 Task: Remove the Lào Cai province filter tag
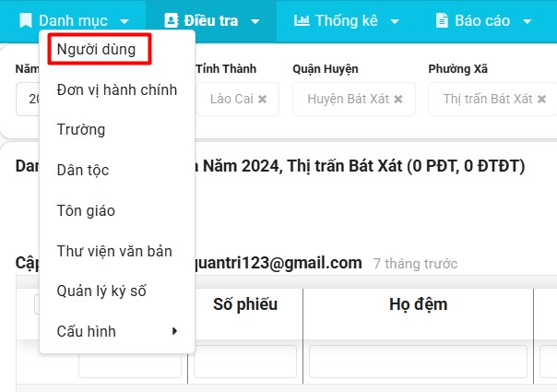point(263,99)
